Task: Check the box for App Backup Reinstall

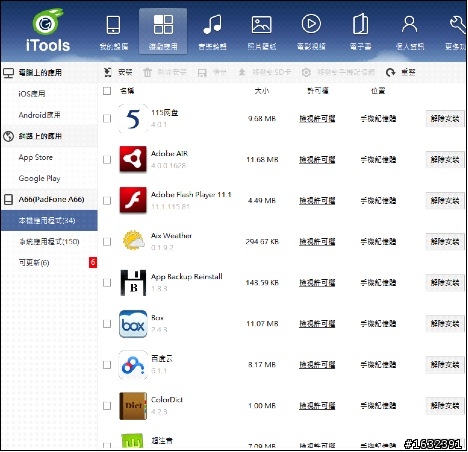Action: pyautogui.click(x=107, y=283)
